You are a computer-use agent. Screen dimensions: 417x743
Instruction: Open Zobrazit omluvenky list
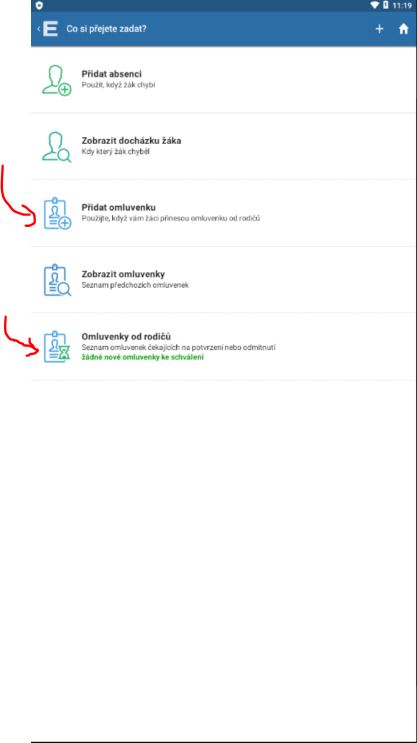(224, 280)
